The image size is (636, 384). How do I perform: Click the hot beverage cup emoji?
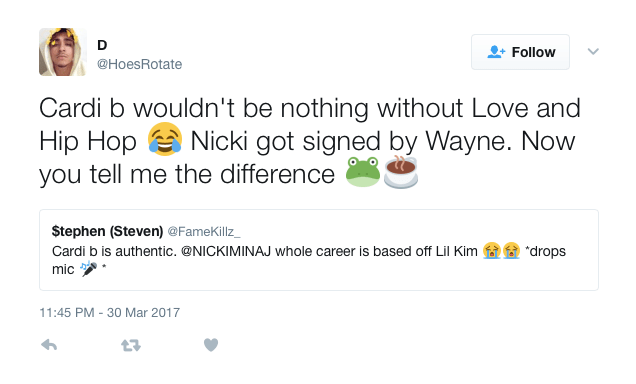click(401, 172)
